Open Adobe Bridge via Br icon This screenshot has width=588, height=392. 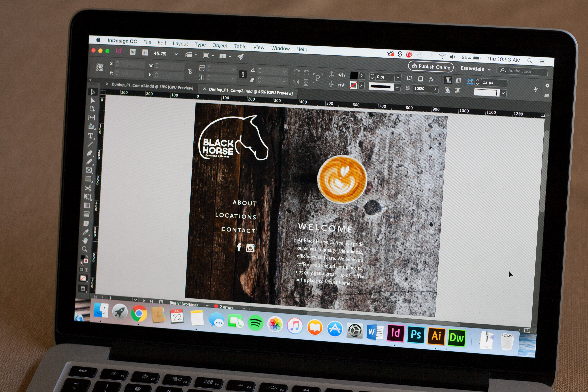point(132,52)
